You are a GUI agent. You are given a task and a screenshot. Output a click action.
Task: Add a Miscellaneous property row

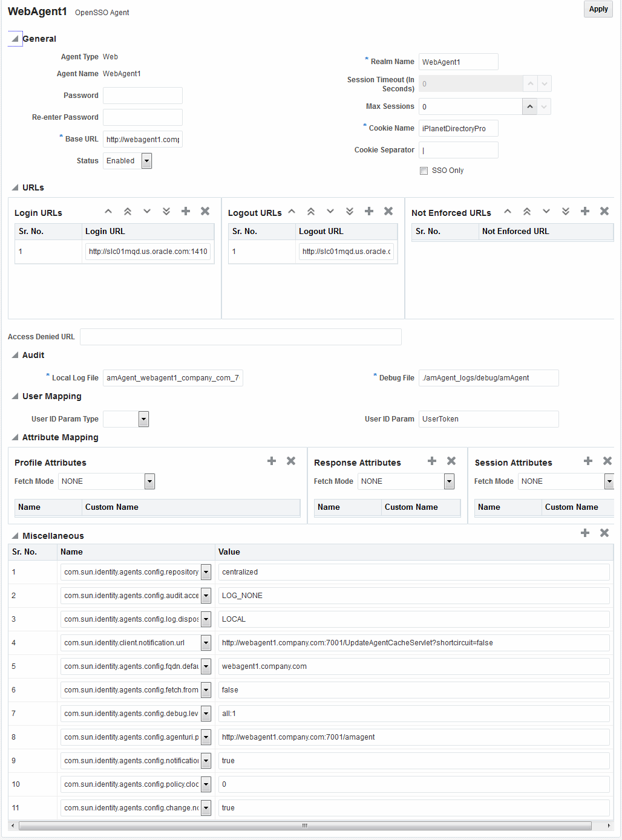(x=585, y=533)
